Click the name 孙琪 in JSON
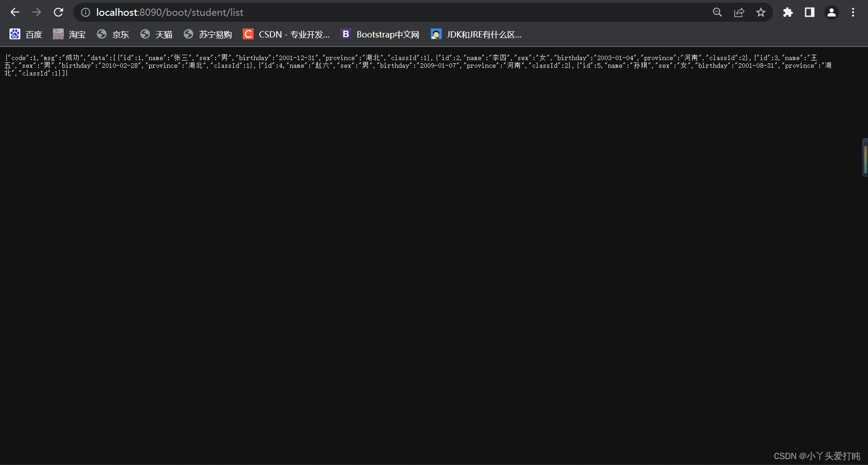 click(640, 66)
